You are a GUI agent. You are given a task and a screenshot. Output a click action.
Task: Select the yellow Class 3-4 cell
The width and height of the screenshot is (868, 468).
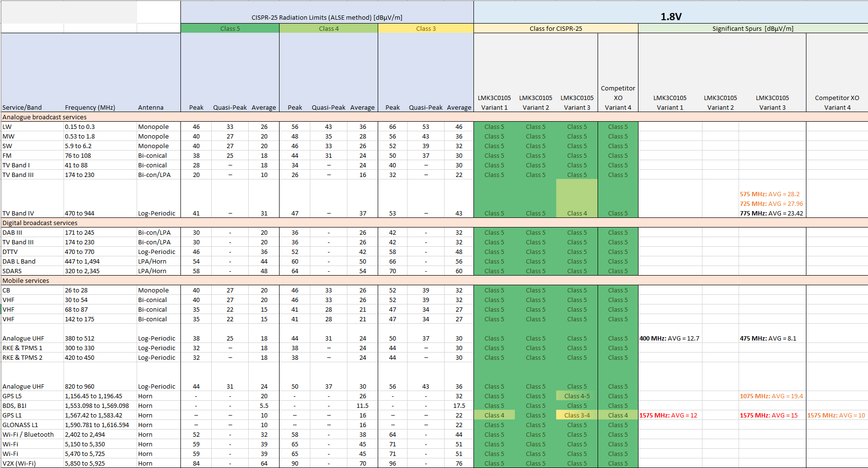pos(577,415)
